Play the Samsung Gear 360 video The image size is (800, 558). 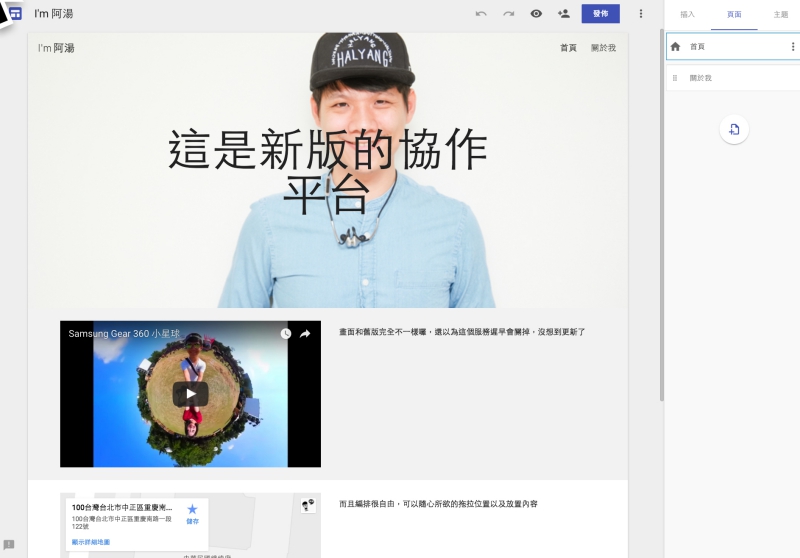(190, 394)
